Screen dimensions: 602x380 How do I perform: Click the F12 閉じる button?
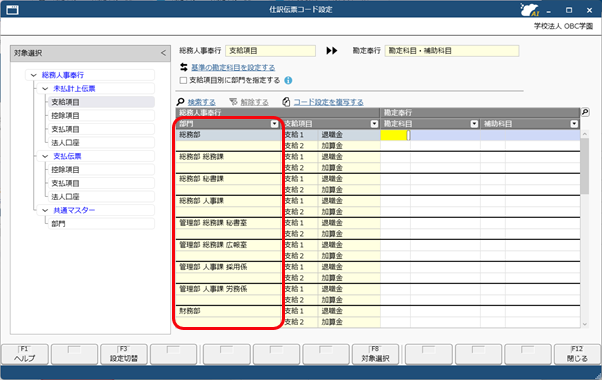point(577,354)
